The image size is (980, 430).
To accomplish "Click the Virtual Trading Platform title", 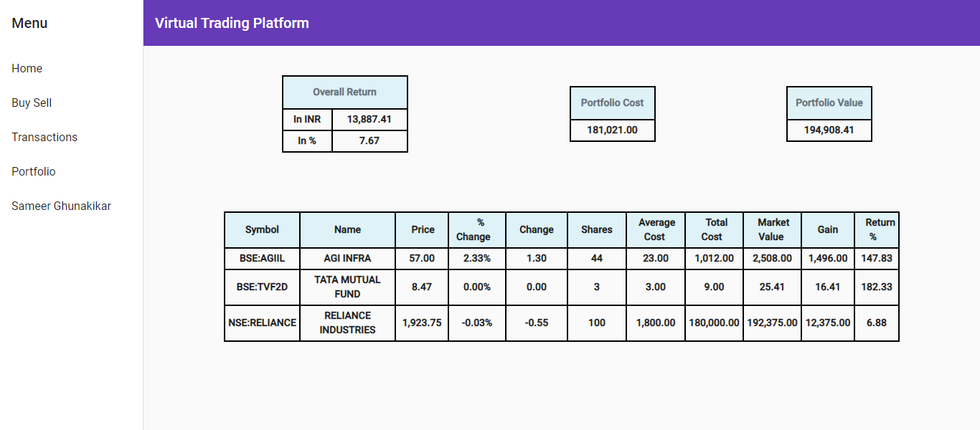I will (x=231, y=22).
